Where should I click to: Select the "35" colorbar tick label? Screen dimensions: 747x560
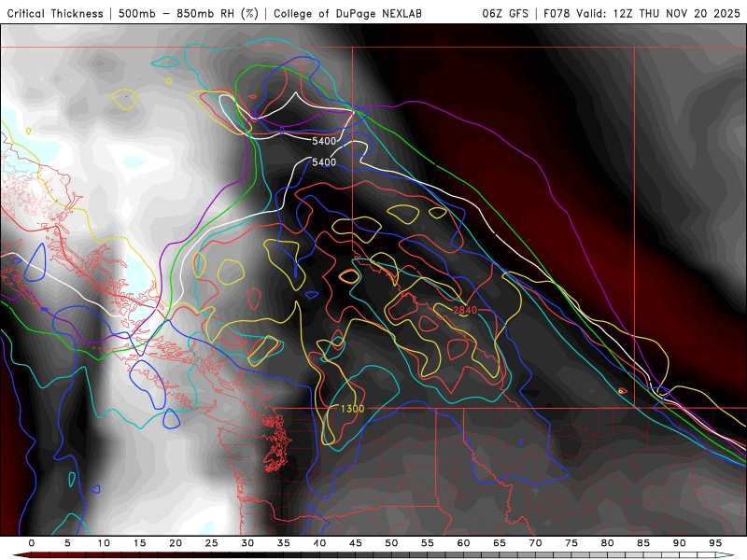coord(284,543)
